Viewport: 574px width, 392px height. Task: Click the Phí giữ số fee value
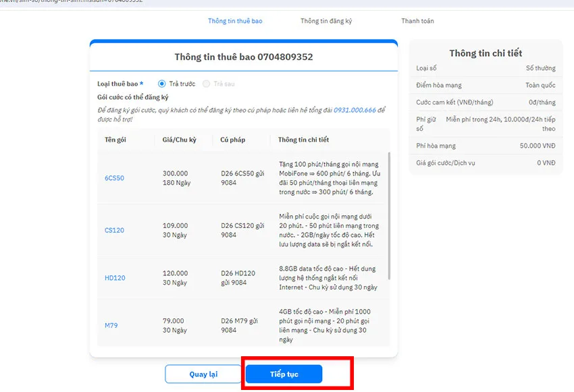point(500,124)
